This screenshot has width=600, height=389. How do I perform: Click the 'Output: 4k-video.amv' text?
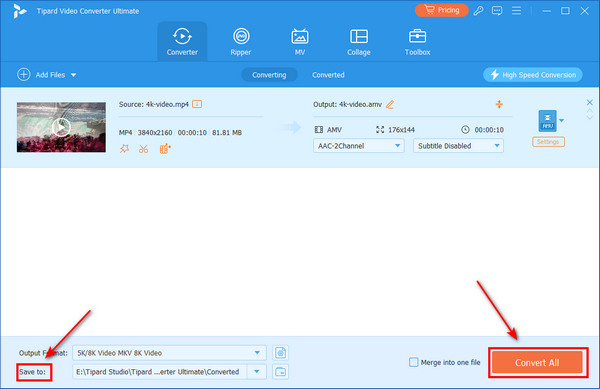[347, 104]
